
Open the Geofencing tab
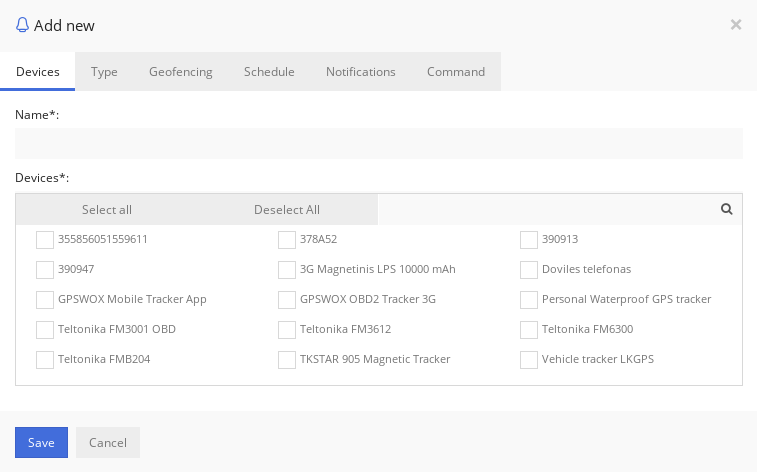(181, 72)
